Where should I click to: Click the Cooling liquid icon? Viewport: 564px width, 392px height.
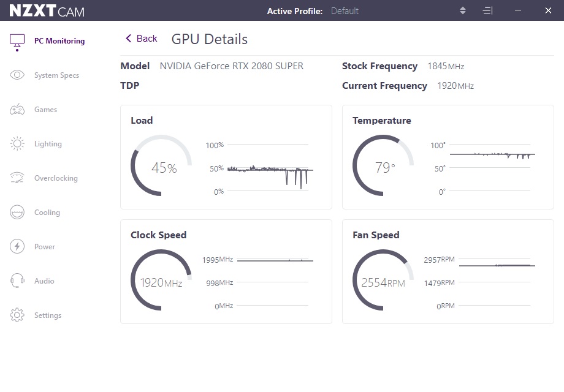click(17, 213)
